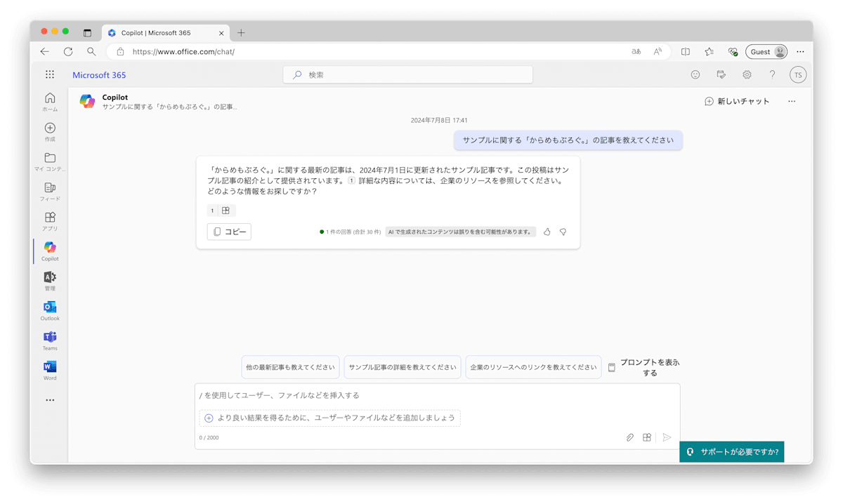Open the Feed in sidebar
This screenshot has width=843, height=504.
[50, 192]
